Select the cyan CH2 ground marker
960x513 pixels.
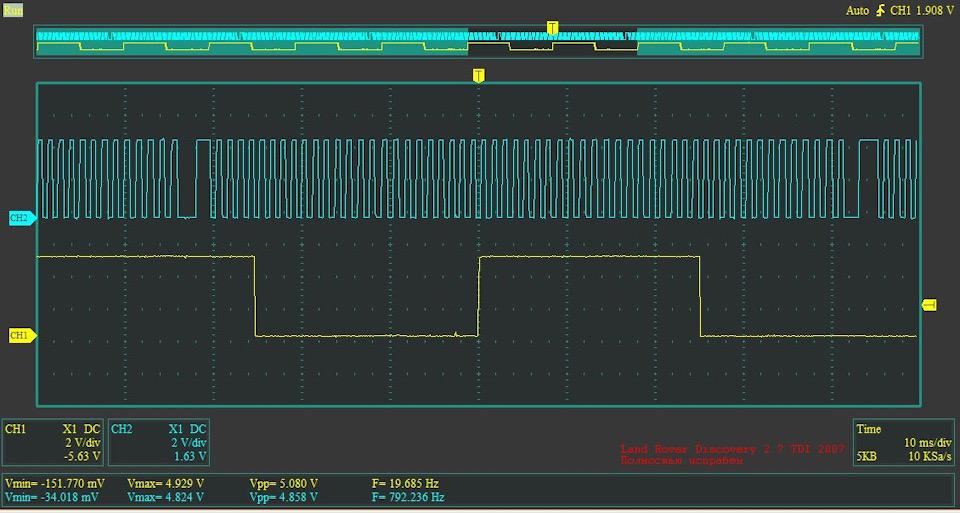(20, 217)
